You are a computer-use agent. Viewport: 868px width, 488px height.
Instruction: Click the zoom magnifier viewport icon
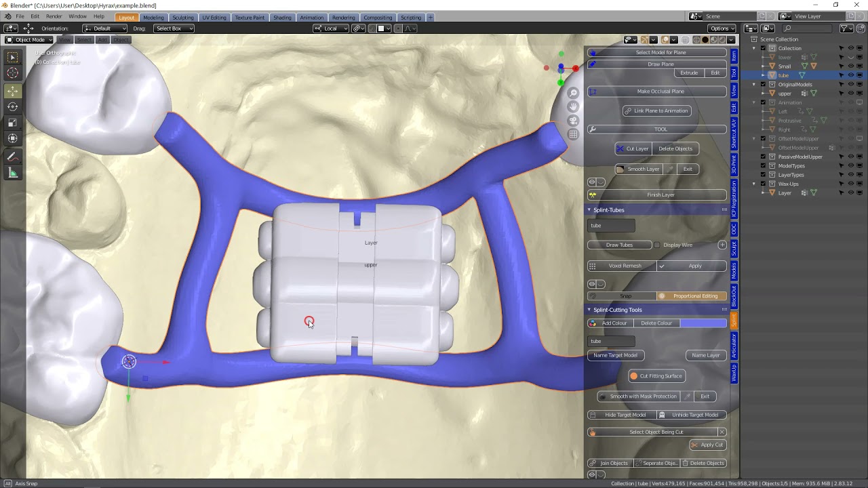tap(573, 93)
